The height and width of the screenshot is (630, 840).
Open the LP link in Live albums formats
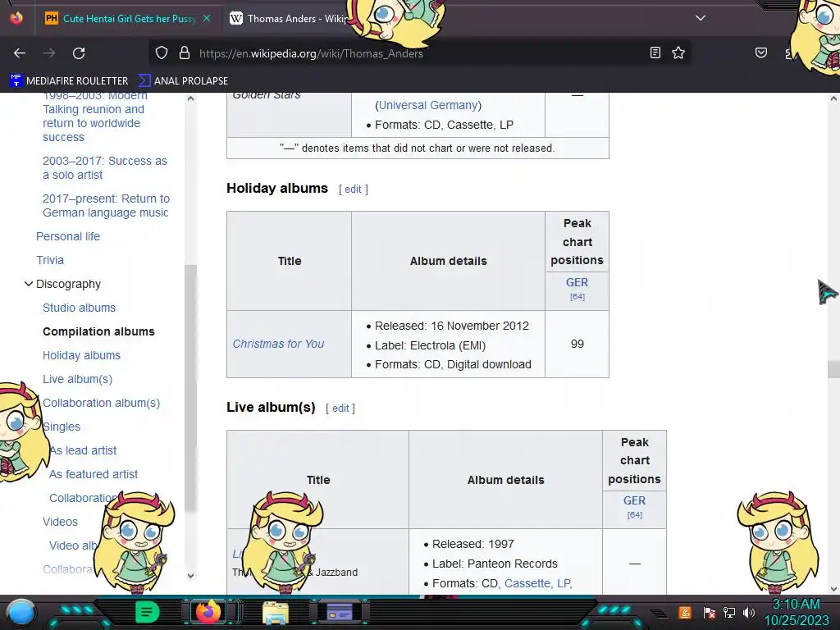click(x=564, y=583)
